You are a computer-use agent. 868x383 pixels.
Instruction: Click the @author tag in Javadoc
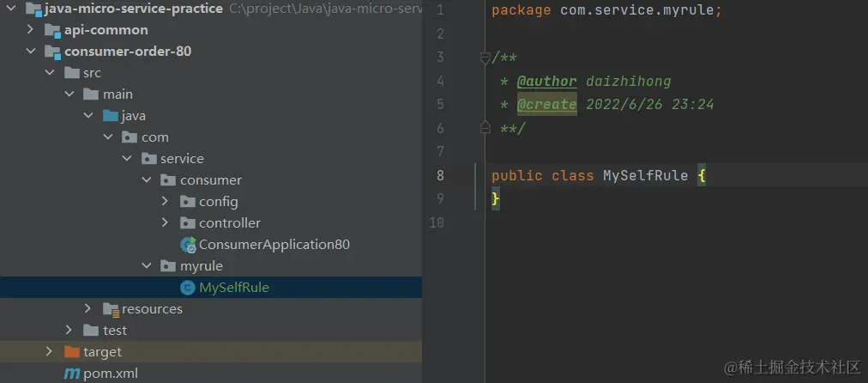547,81
